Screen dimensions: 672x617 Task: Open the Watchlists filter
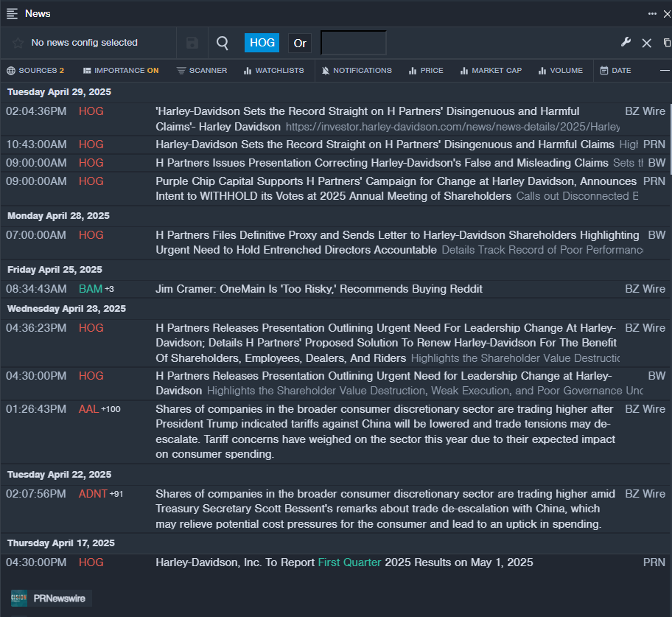[x=274, y=71]
